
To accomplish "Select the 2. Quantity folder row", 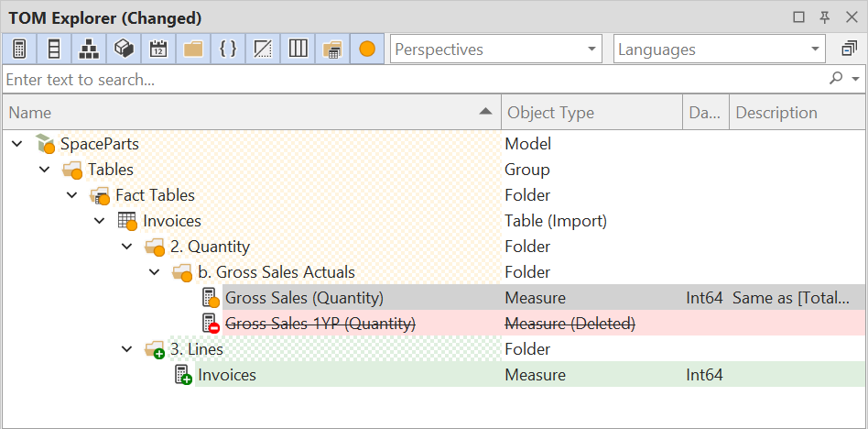I will [211, 247].
